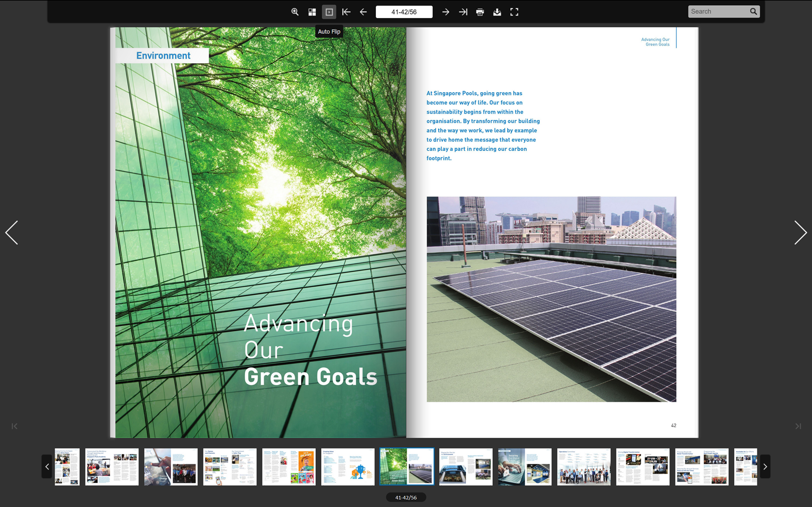Viewport: 812px width, 507px height.
Task: Click the small first-page icon at bottom left
Action: [14, 426]
